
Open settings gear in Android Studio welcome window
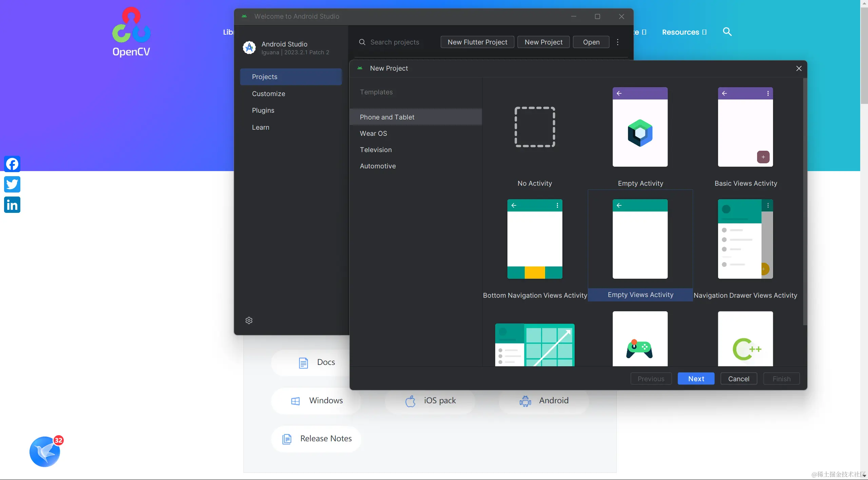click(249, 320)
